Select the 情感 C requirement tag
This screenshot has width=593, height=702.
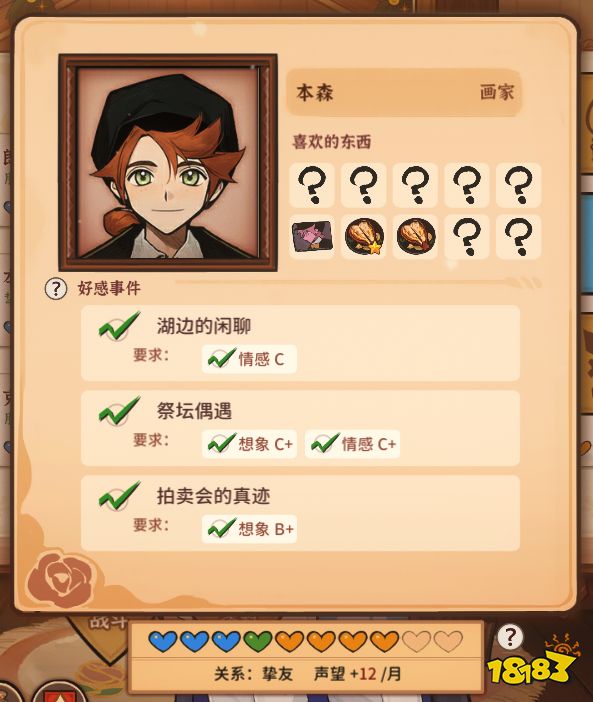[249, 359]
